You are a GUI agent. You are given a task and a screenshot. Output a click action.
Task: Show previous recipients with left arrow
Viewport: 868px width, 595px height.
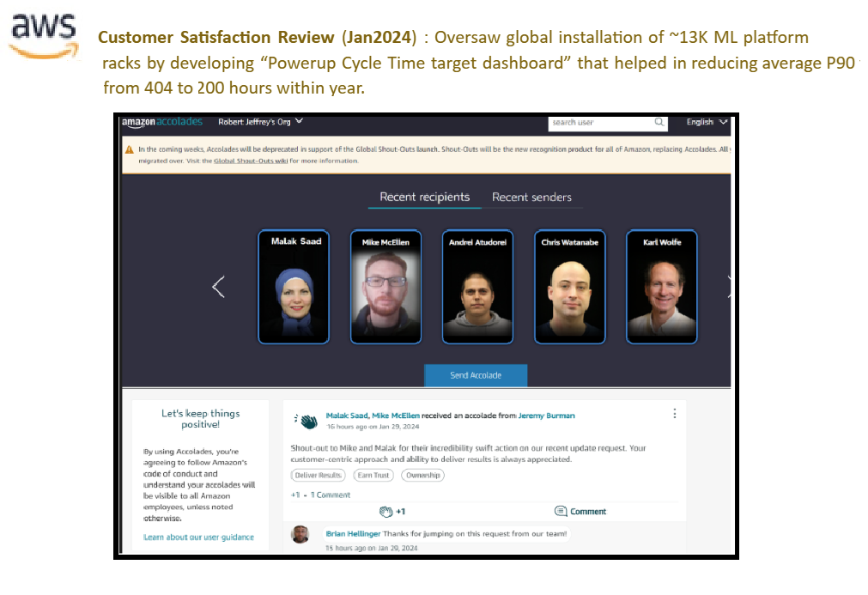[x=218, y=287]
